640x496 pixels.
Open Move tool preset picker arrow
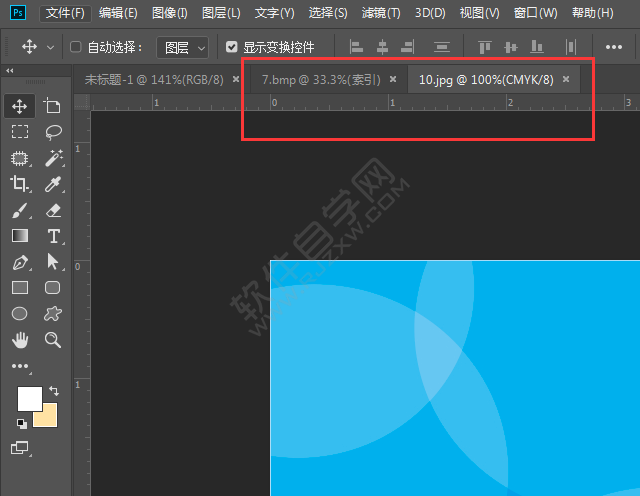50,47
